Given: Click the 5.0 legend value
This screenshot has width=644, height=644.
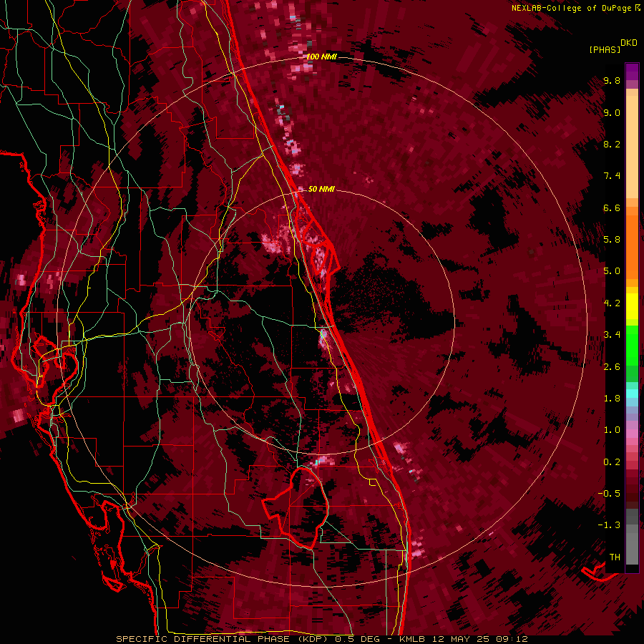Looking at the screenshot, I should pos(612,271).
